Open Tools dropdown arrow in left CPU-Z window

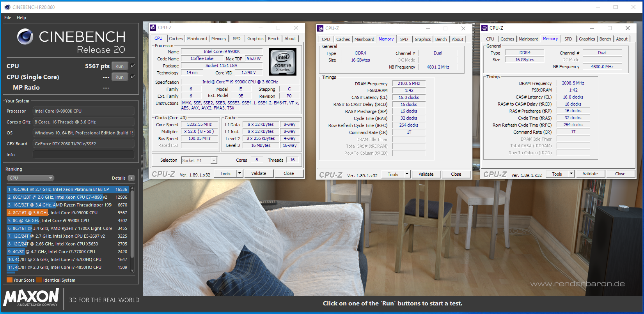[x=240, y=173]
